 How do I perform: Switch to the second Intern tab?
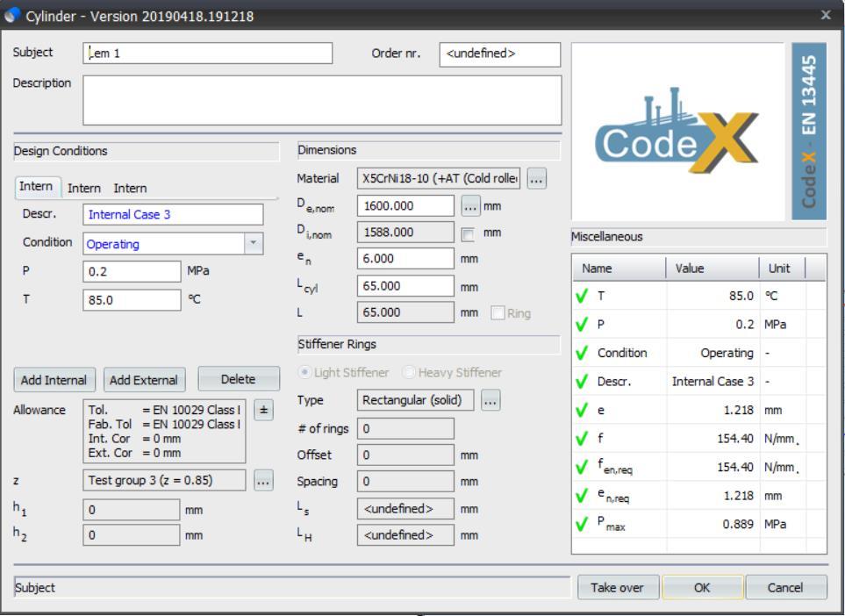pos(84,188)
